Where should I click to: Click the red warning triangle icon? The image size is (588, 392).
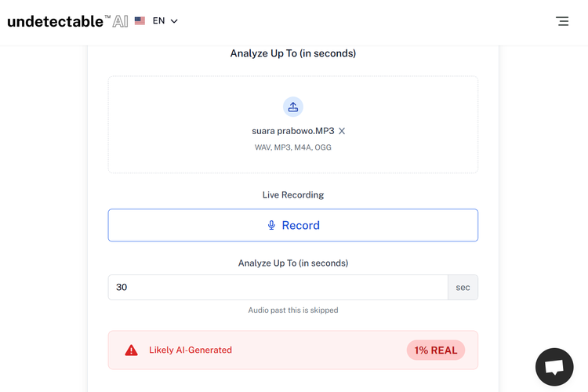pos(131,350)
